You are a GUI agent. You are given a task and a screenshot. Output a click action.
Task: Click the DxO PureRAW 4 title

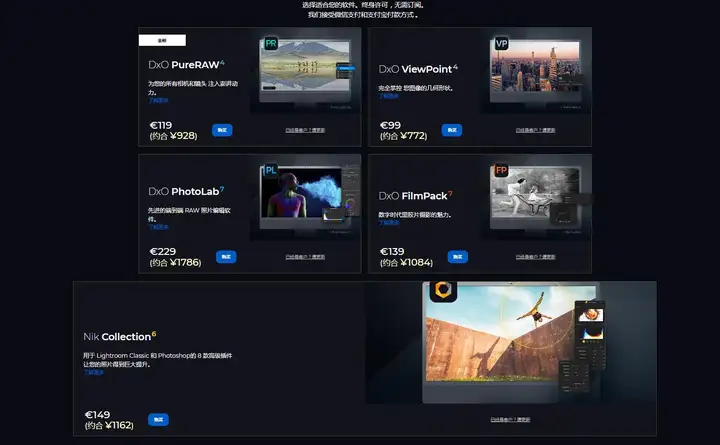[x=186, y=65]
